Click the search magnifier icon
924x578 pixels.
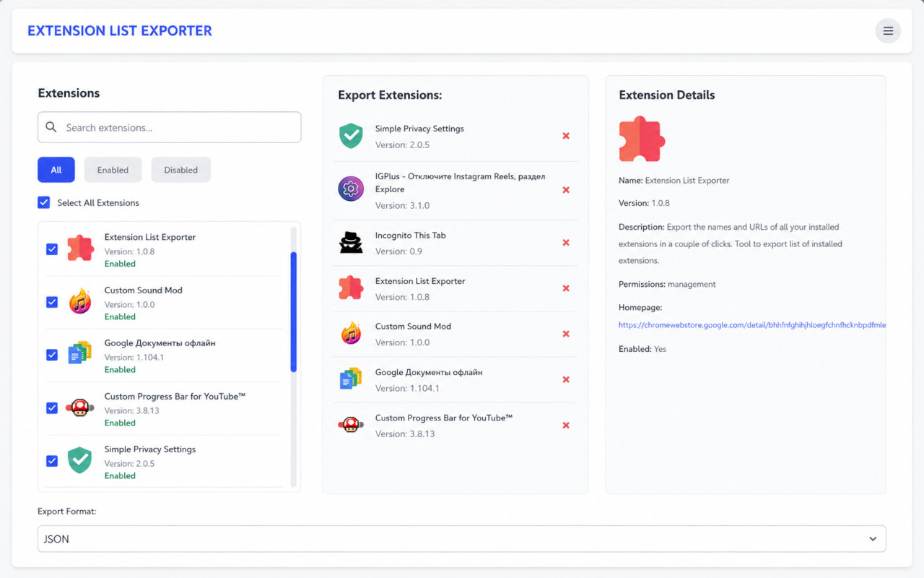[x=51, y=127]
